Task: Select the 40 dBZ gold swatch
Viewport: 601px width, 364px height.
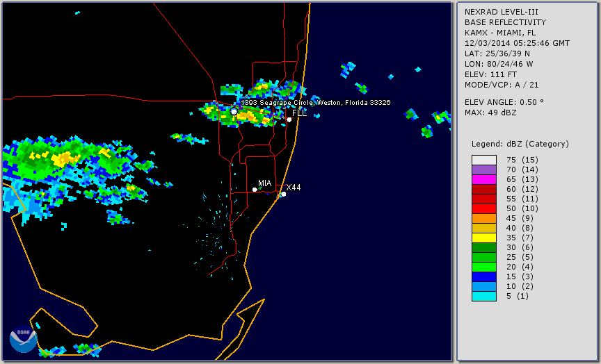Action: coord(484,228)
